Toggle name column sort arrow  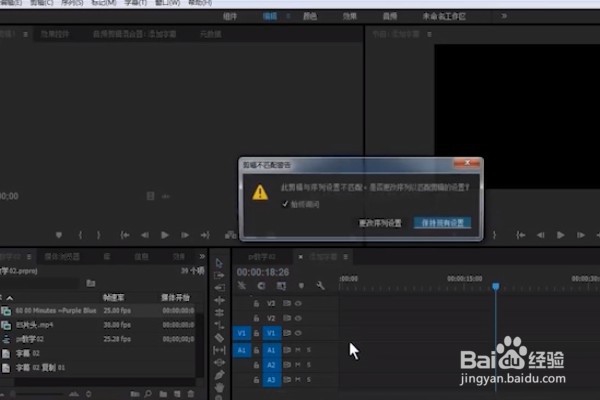point(10,298)
